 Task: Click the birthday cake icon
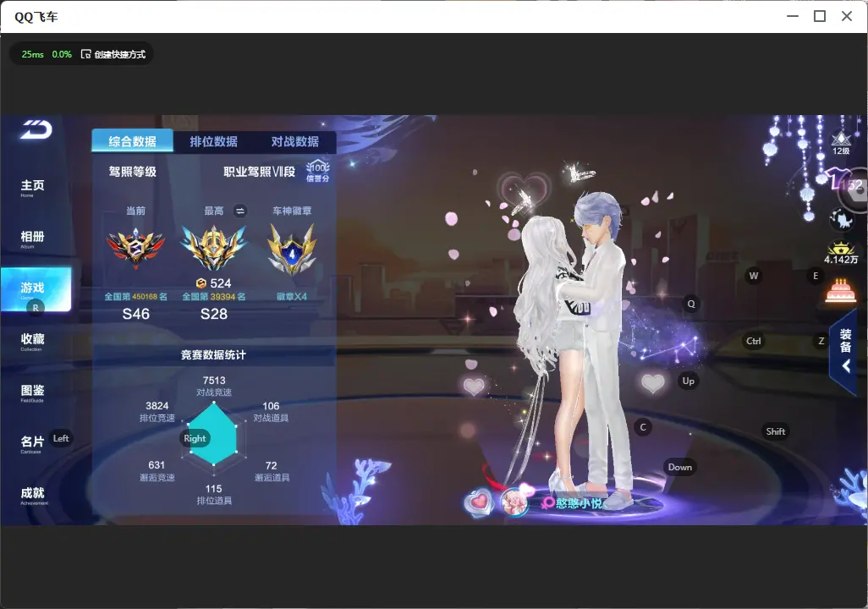point(840,289)
